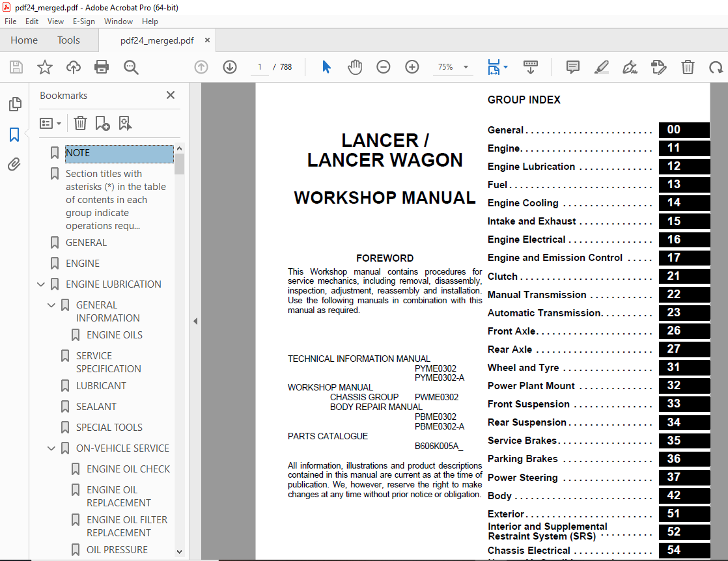Select the NOTE bookmark
Screen dimensions: 728x561
click(x=119, y=154)
